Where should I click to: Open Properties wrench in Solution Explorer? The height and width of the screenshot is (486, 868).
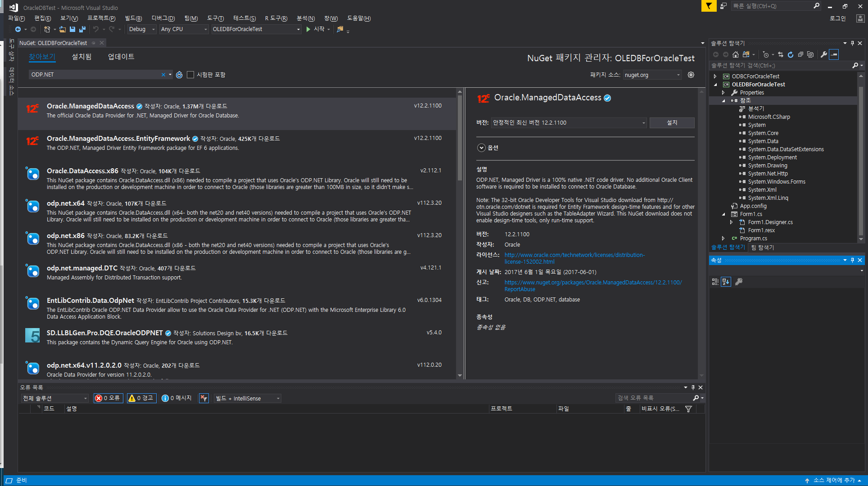[x=823, y=54]
